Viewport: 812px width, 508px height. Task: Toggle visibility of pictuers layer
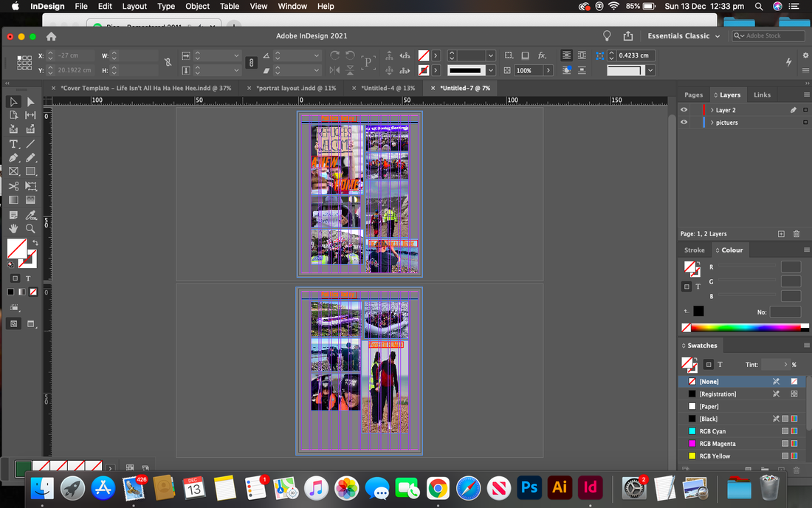(x=684, y=123)
